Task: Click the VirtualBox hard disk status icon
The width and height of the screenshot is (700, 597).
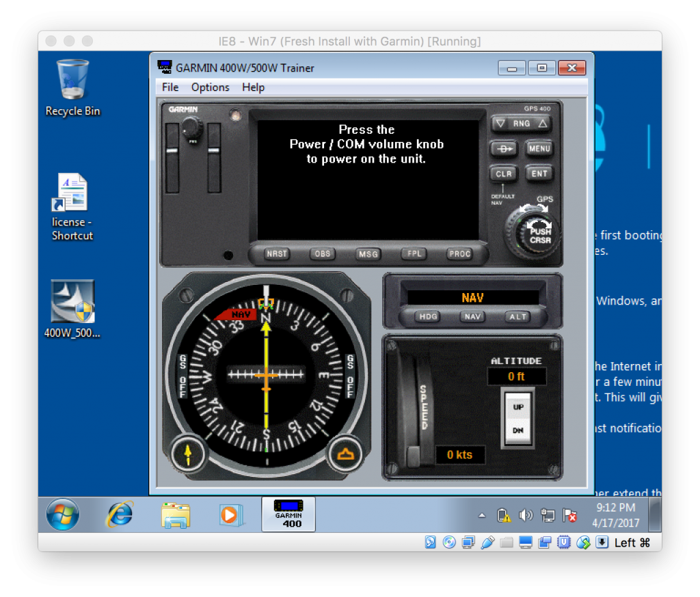Action: coord(430,542)
